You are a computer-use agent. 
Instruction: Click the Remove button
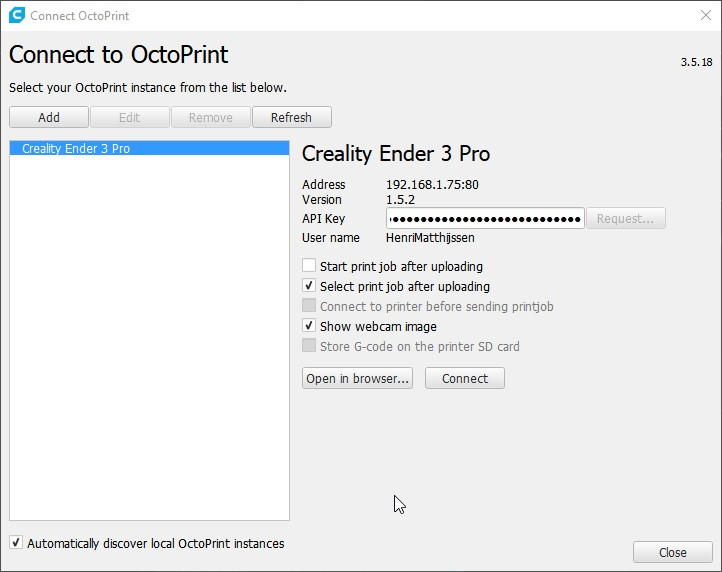[x=210, y=117]
